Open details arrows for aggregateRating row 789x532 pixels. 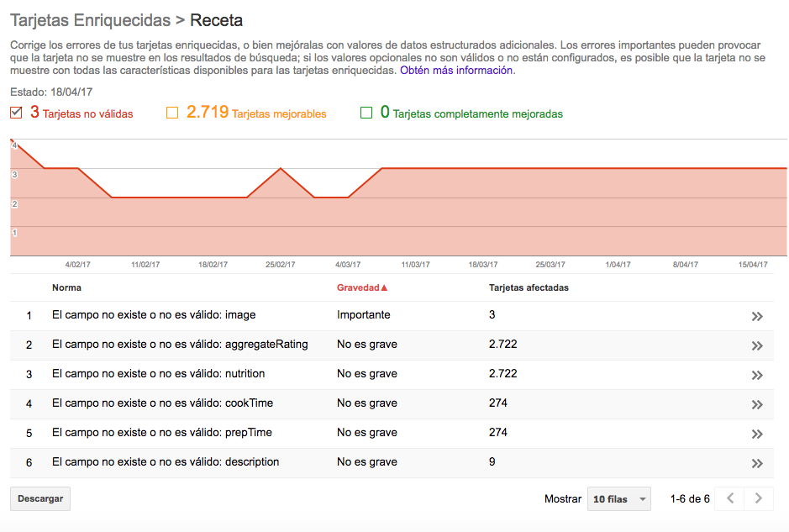[757, 345]
